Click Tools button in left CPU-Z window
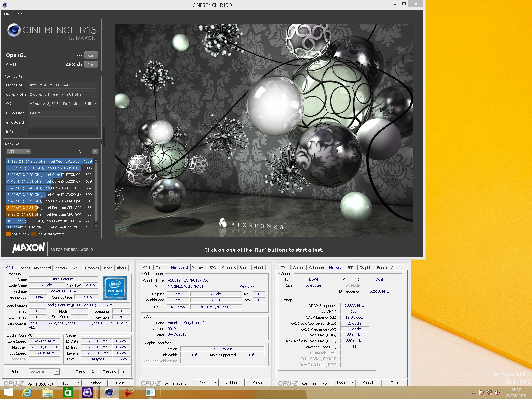 pyautogui.click(x=66, y=383)
